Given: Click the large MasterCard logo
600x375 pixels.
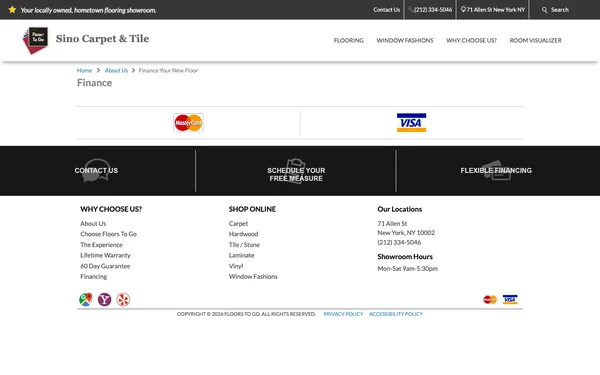Looking at the screenshot, I should tap(188, 123).
